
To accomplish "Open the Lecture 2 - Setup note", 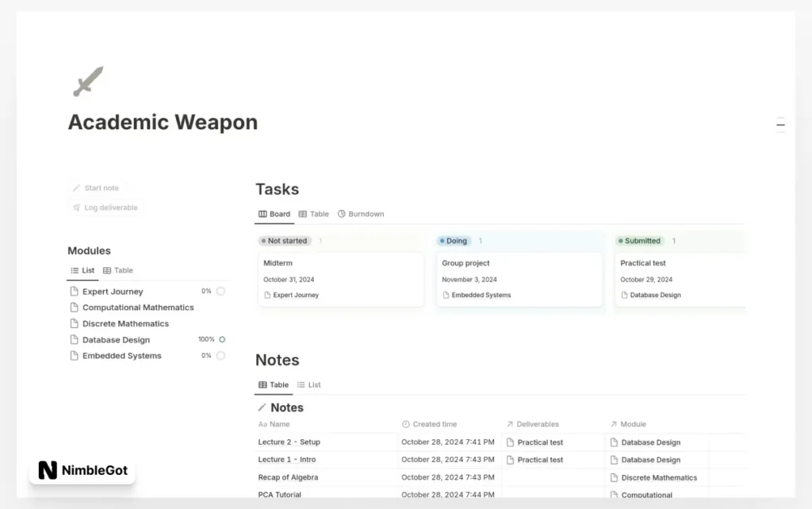I will pyautogui.click(x=289, y=442).
